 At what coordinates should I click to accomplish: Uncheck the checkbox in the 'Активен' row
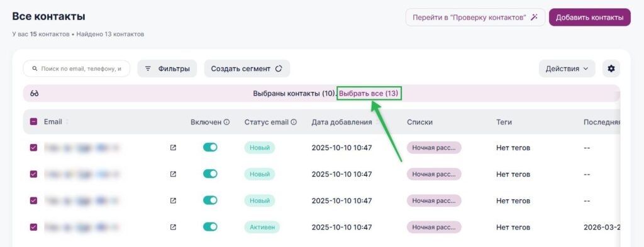(34, 227)
